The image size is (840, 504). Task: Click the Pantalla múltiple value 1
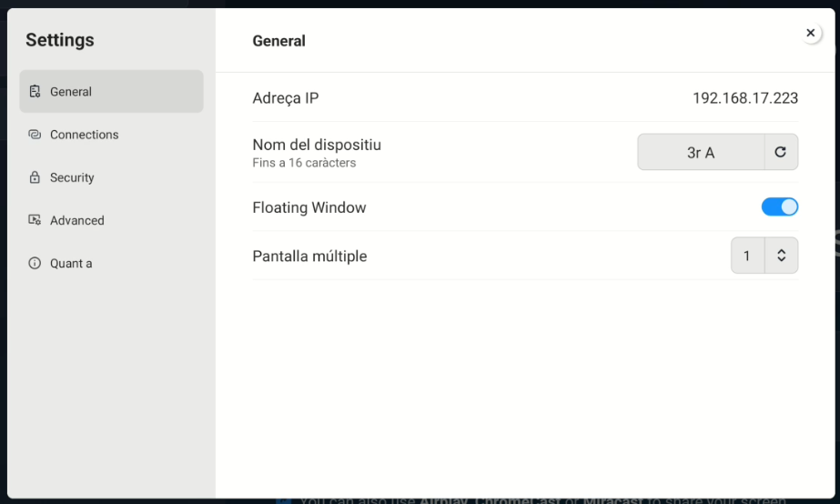coord(747,256)
